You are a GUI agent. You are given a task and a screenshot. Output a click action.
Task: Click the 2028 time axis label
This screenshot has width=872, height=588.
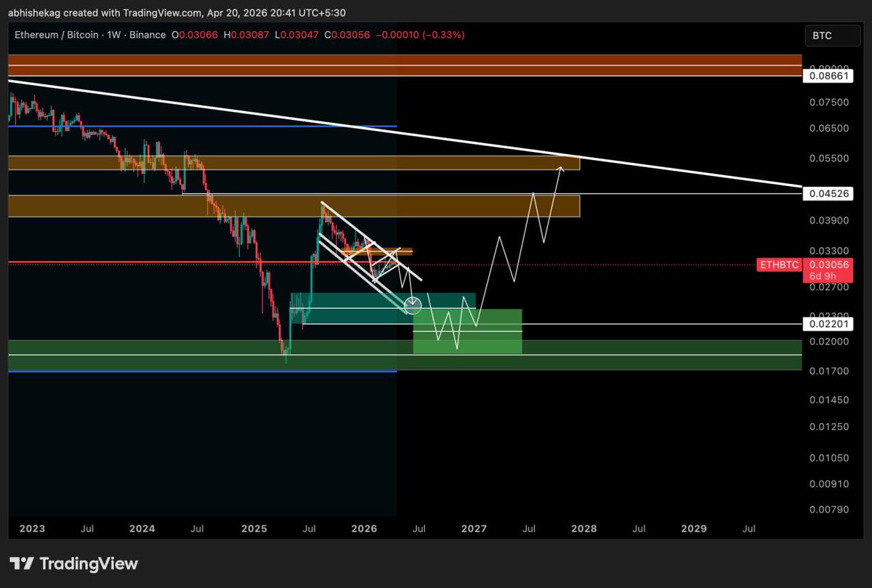click(584, 528)
